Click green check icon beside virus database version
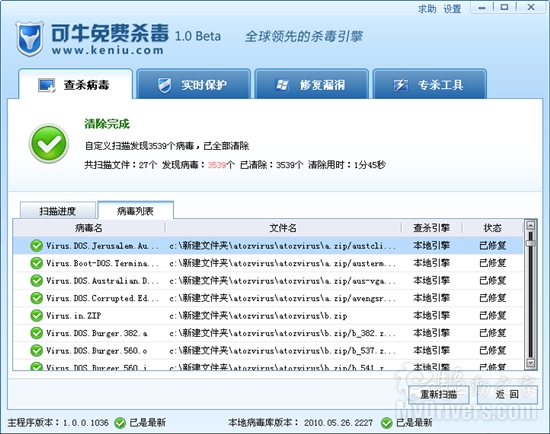 (387, 423)
